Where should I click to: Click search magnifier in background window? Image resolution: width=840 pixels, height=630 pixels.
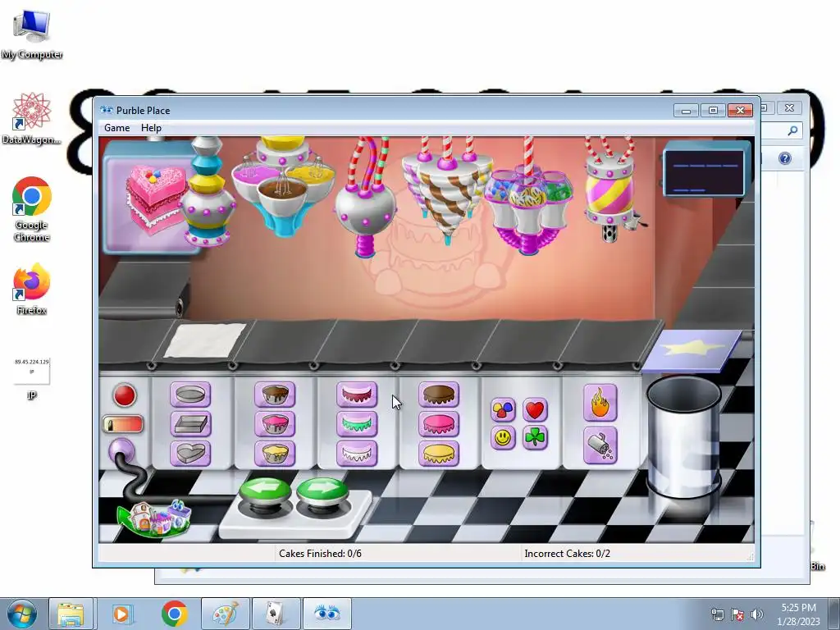point(793,130)
